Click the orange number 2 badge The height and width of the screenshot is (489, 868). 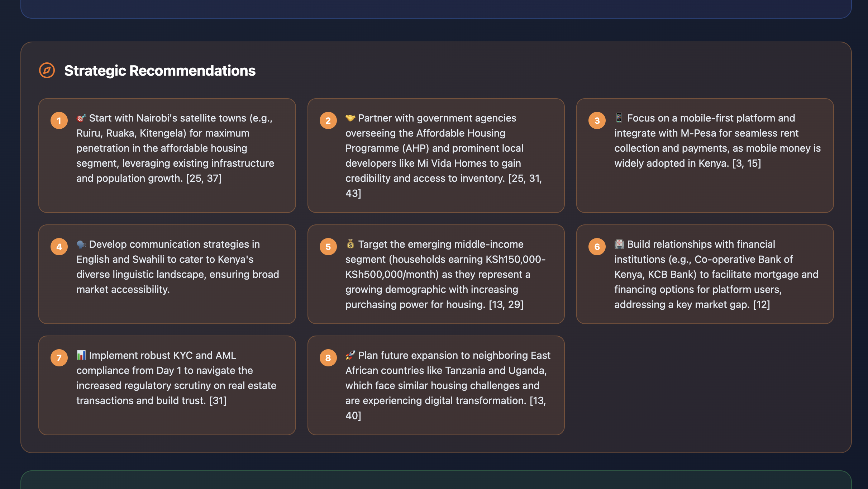pos(328,120)
